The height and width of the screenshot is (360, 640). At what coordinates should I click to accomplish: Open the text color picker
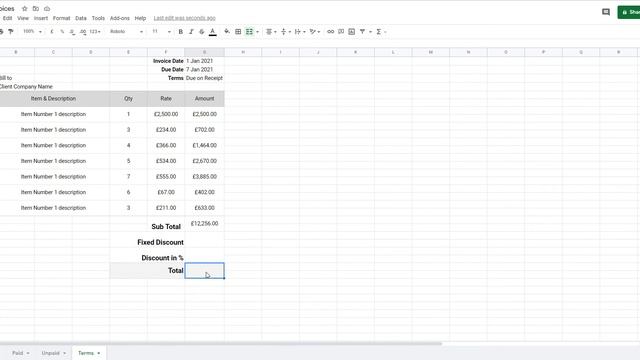(213, 31)
